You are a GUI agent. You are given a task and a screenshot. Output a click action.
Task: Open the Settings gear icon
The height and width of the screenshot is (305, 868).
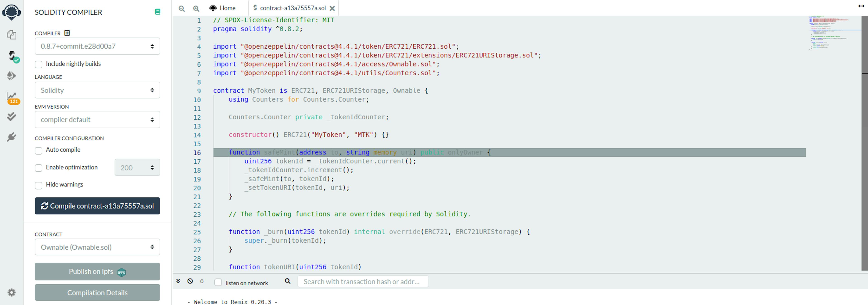tap(12, 292)
